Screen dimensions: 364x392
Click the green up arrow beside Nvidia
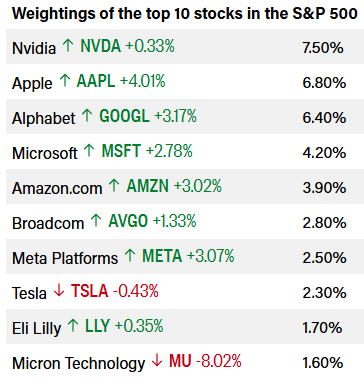(68, 45)
